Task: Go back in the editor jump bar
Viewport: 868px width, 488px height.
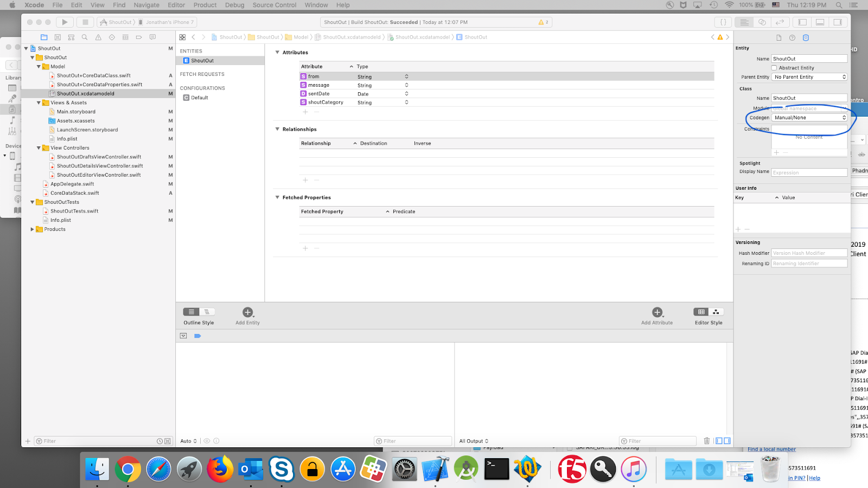Action: [x=193, y=37]
